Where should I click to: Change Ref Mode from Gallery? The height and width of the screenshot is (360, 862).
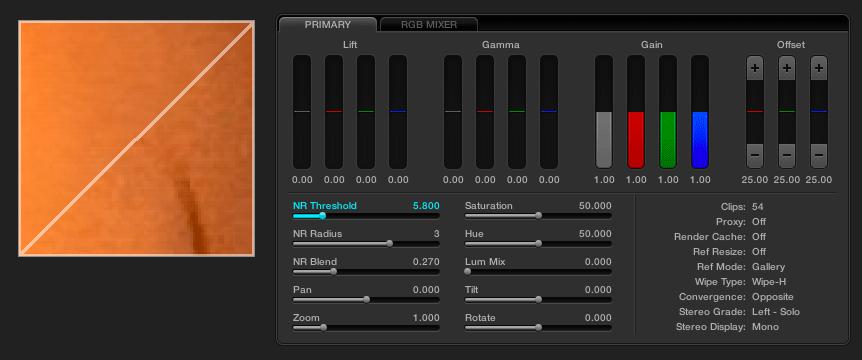[768, 267]
